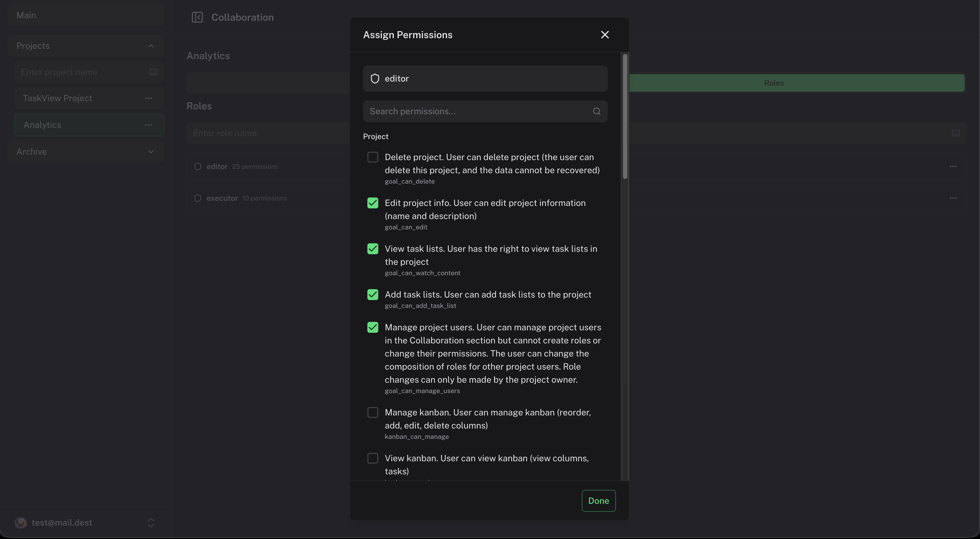Open the account switcher chevrons near test@mail.dest

click(151, 522)
